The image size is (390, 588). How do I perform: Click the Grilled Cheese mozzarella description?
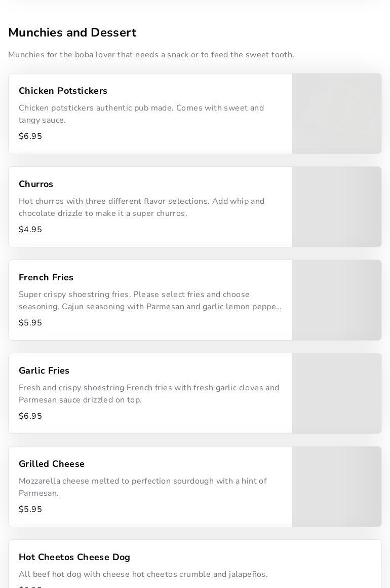(x=142, y=487)
